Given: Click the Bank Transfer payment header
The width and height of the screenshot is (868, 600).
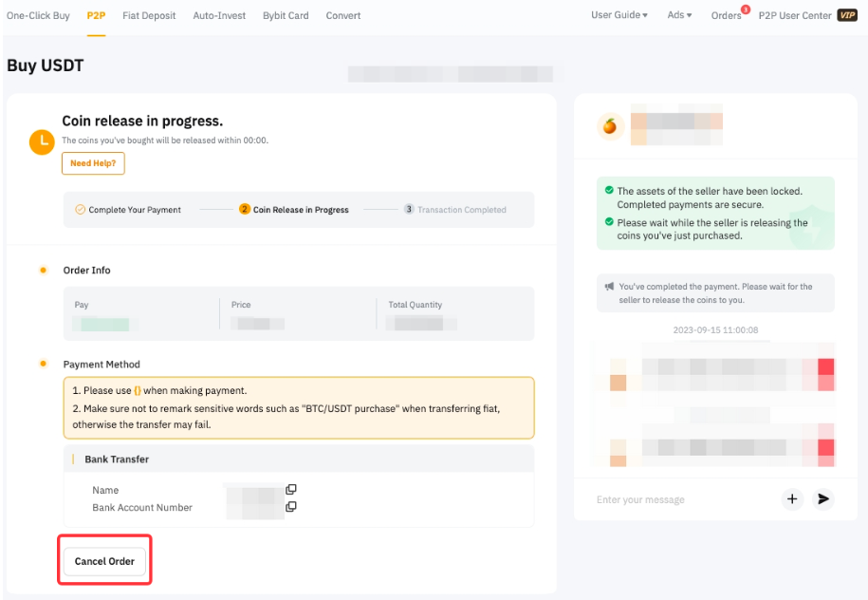Looking at the screenshot, I should tap(299, 459).
